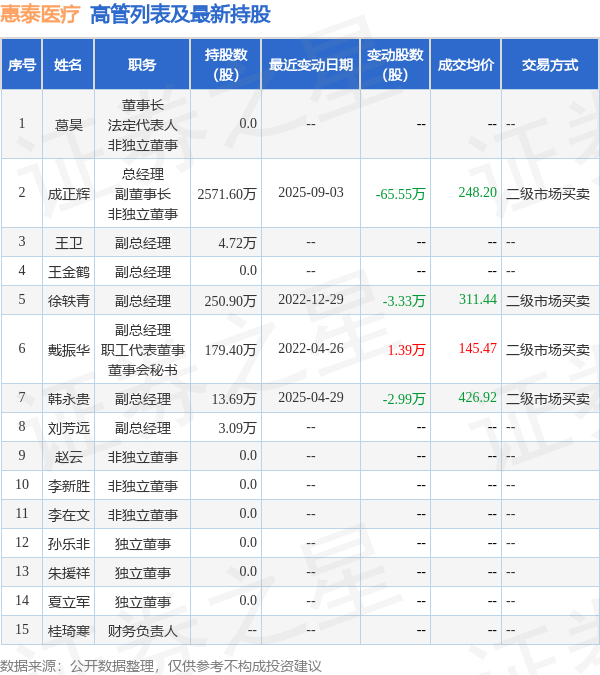
Task: Click 独立董事 in 孙乐非's row
Action: [142, 544]
